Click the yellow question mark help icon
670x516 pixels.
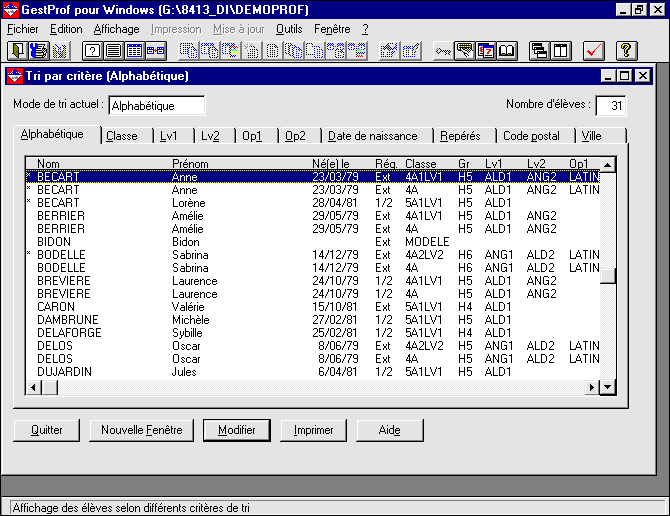point(626,50)
